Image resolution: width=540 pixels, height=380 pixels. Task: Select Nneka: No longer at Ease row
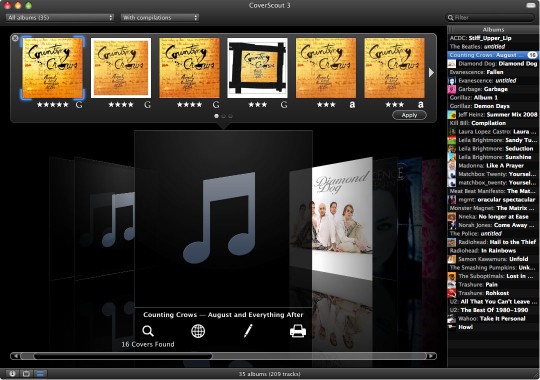tap(493, 217)
